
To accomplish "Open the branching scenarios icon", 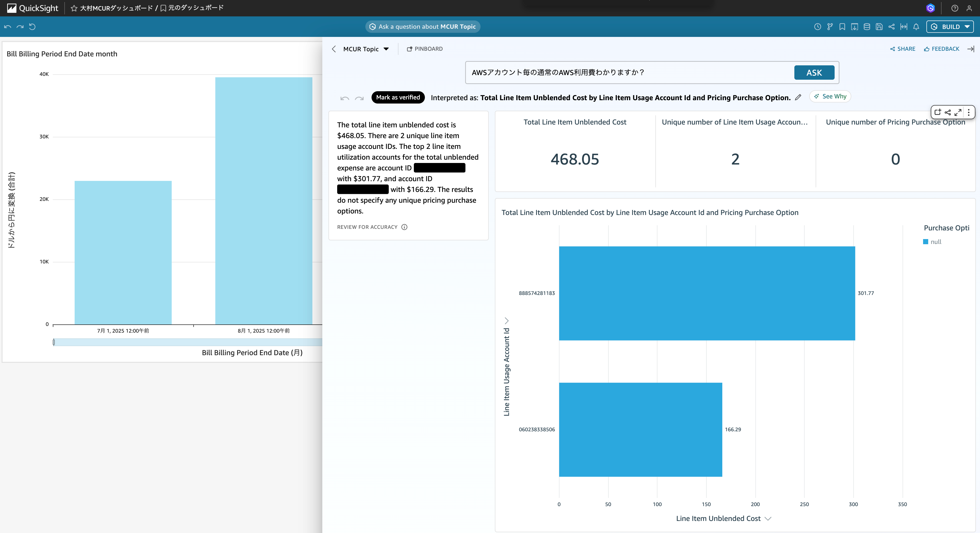I will coord(830,27).
